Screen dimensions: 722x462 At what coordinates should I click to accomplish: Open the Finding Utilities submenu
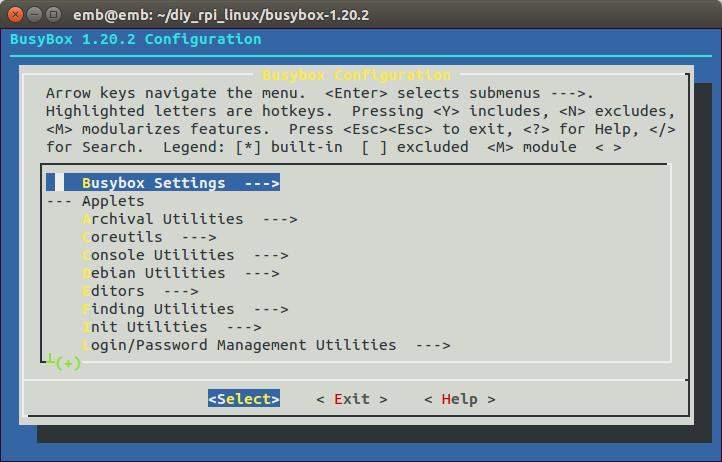click(185, 309)
